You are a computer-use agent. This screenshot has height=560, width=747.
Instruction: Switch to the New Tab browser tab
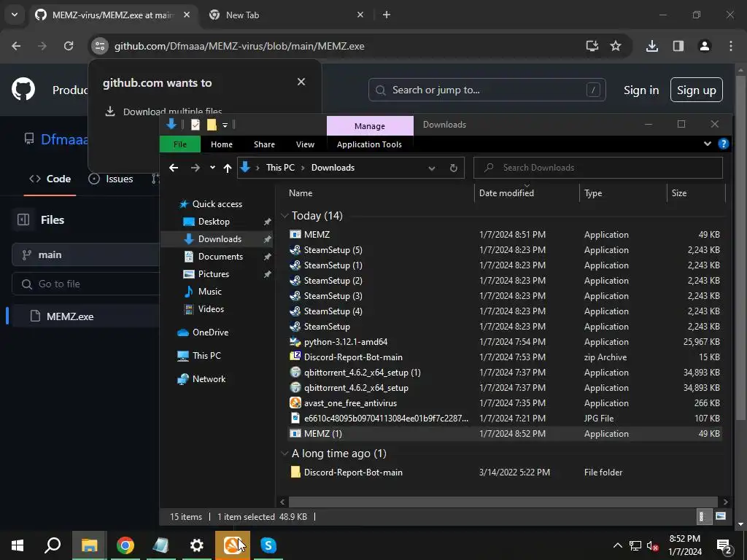286,15
